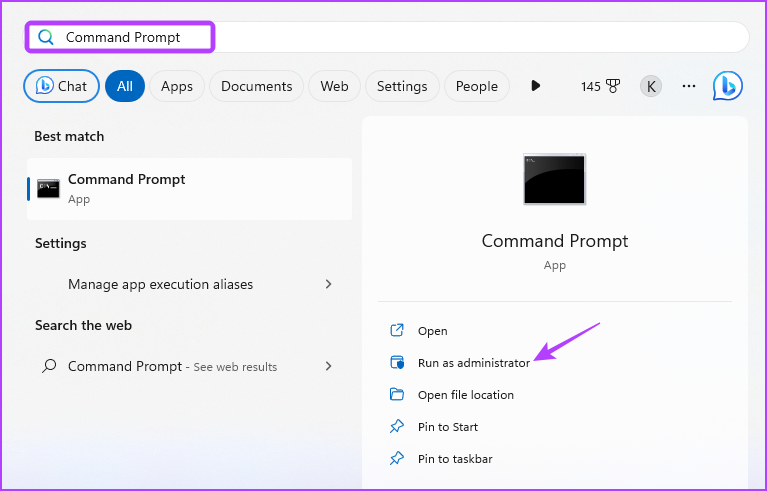Select the Web filter tab

[334, 86]
